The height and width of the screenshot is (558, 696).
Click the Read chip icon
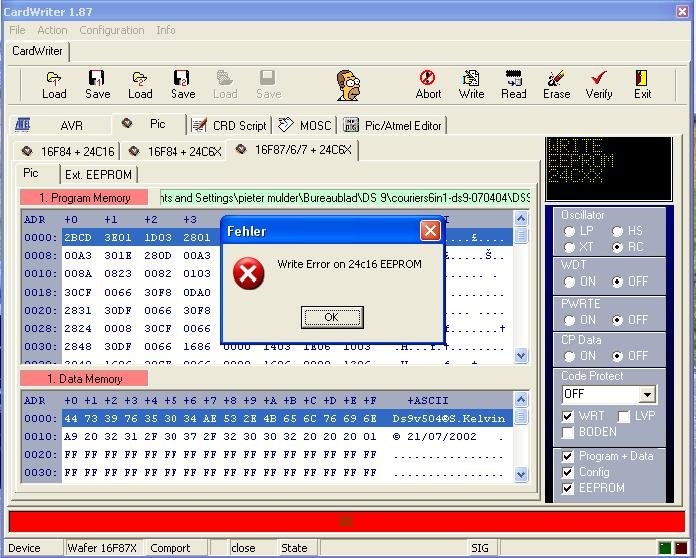tap(514, 78)
